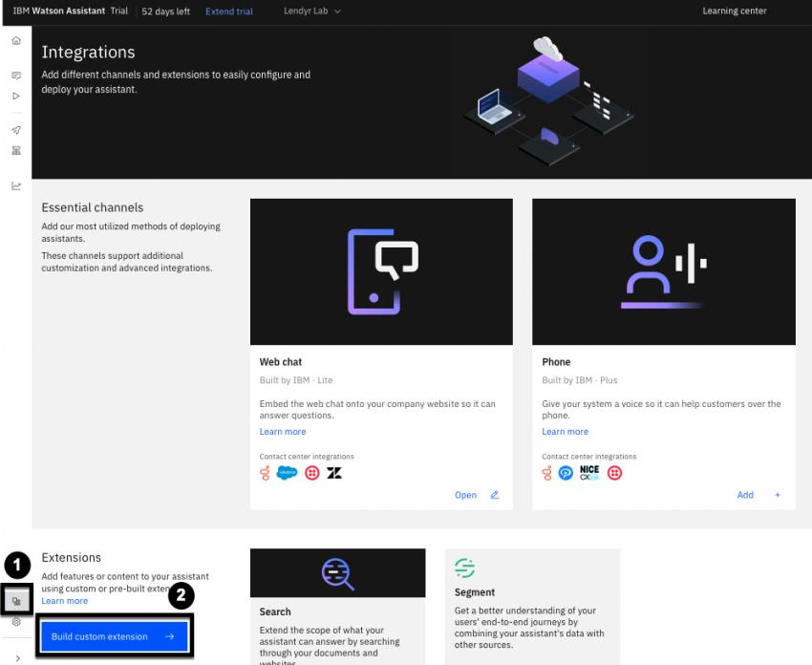Click the Search extension magnifier icon

click(337, 574)
